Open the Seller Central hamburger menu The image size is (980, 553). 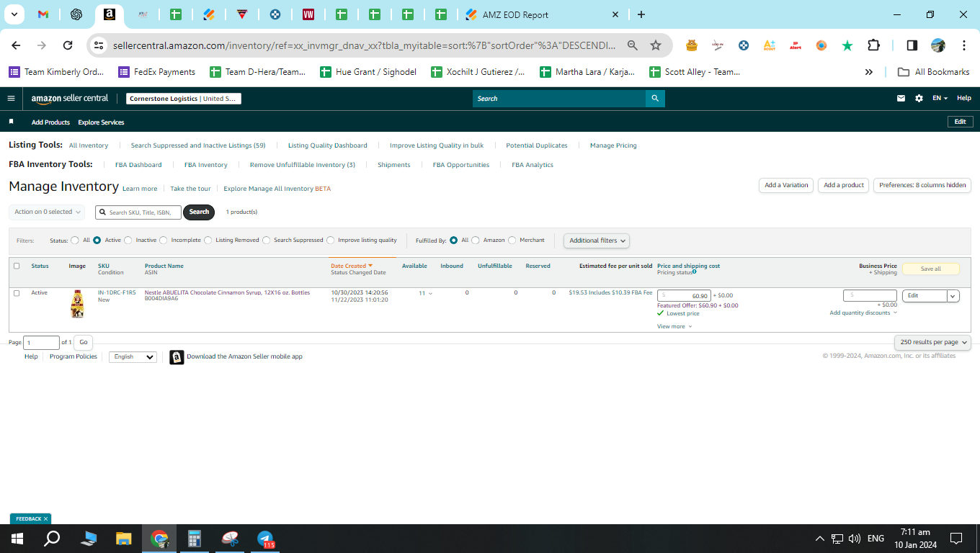pos(11,99)
